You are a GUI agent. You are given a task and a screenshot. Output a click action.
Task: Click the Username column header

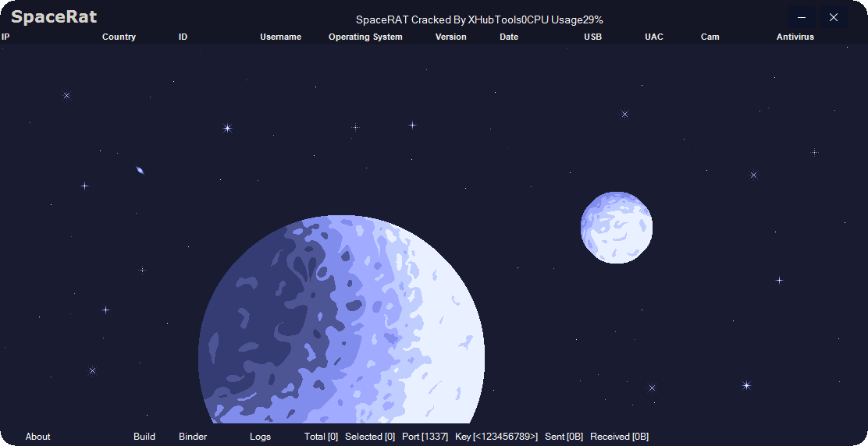tap(280, 37)
